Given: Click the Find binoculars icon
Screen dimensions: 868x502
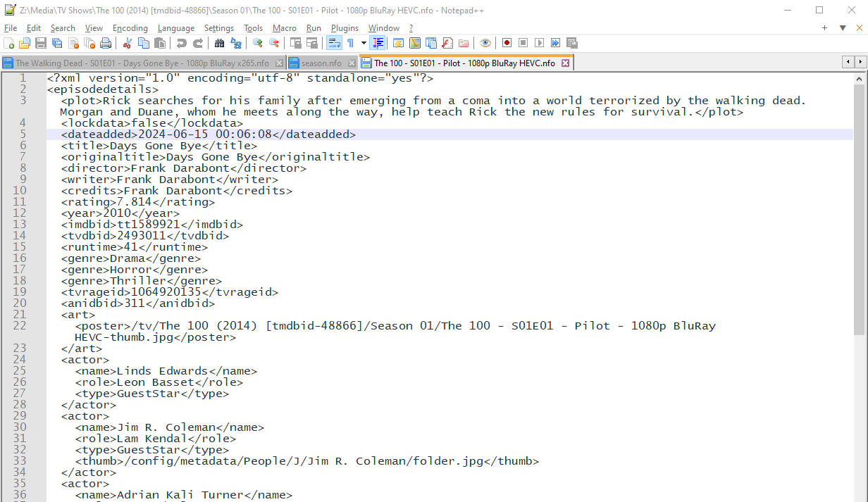Looking at the screenshot, I should pyautogui.click(x=219, y=43).
